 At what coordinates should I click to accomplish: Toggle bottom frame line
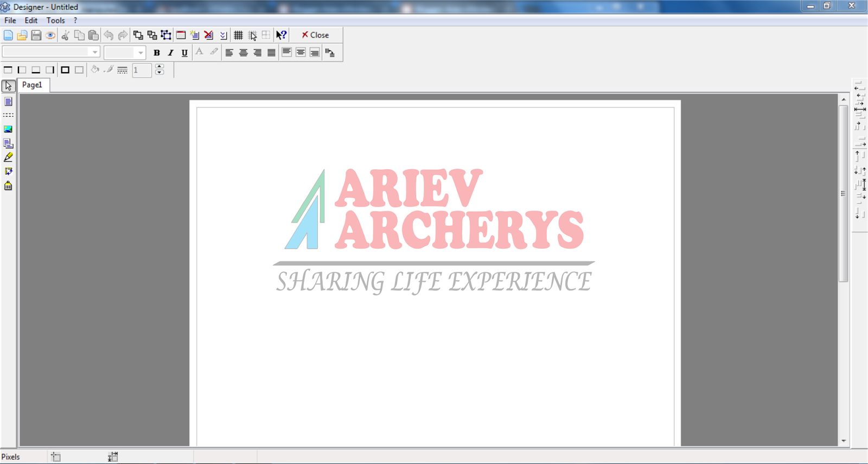tap(36, 70)
